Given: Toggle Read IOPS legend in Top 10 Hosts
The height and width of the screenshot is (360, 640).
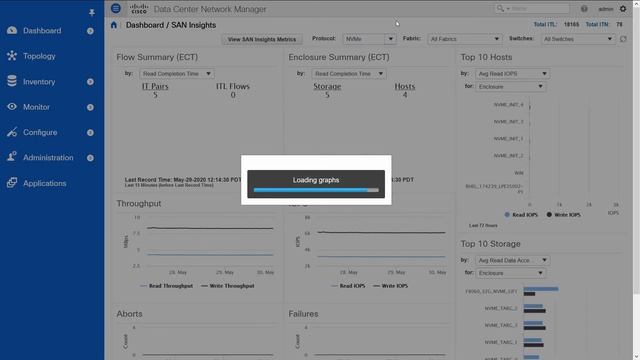Looking at the screenshot, I should tap(521, 215).
